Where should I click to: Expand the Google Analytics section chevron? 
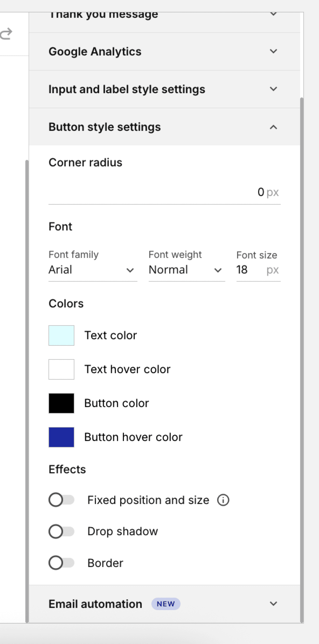273,51
